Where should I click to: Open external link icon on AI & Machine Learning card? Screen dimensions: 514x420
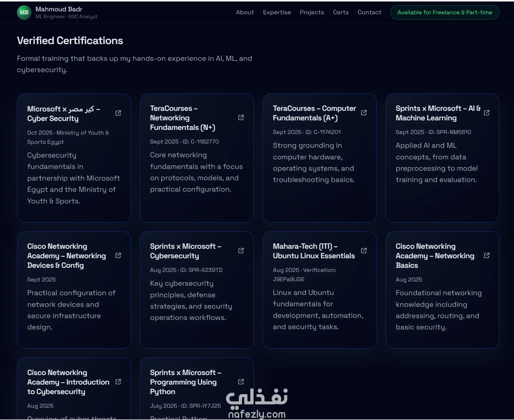pos(487,113)
